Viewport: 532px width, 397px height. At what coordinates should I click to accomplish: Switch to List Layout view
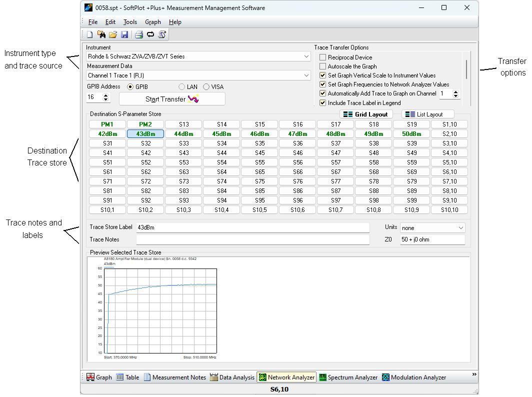tap(428, 114)
